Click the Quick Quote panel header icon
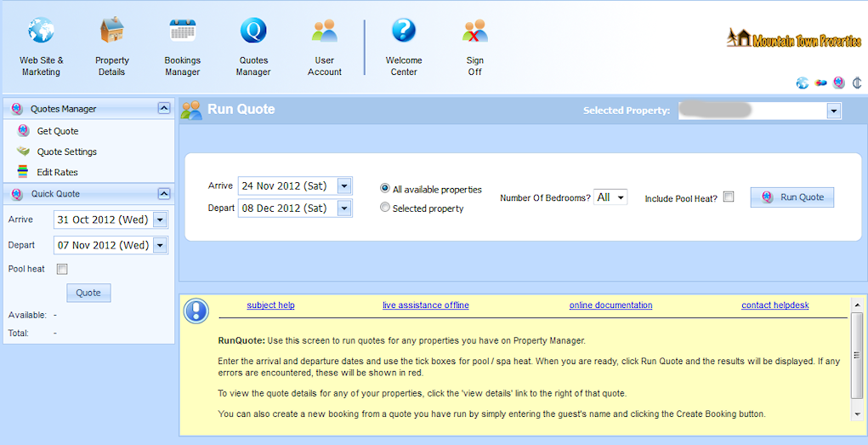868x445 pixels. [x=17, y=193]
